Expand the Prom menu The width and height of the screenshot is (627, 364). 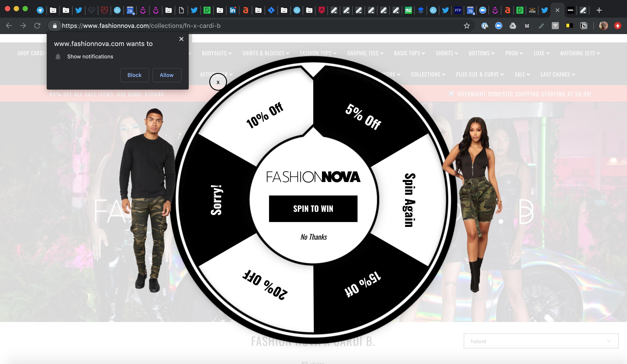point(514,53)
